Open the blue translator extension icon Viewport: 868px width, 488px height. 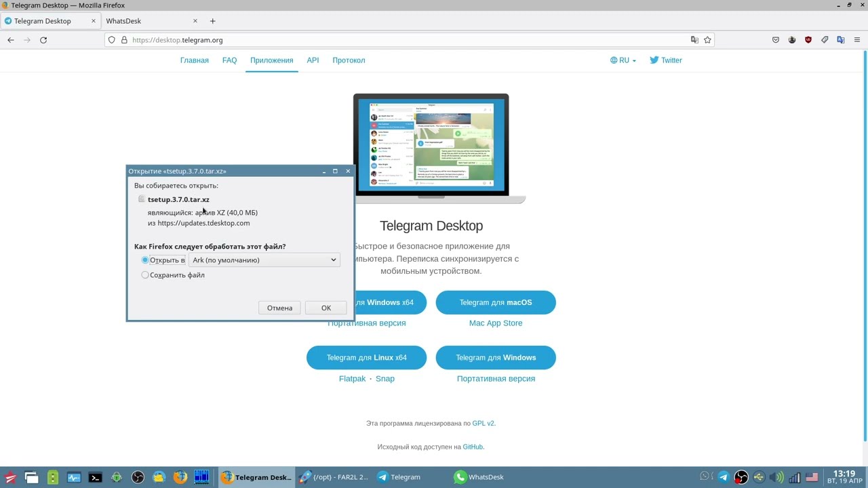pos(841,40)
